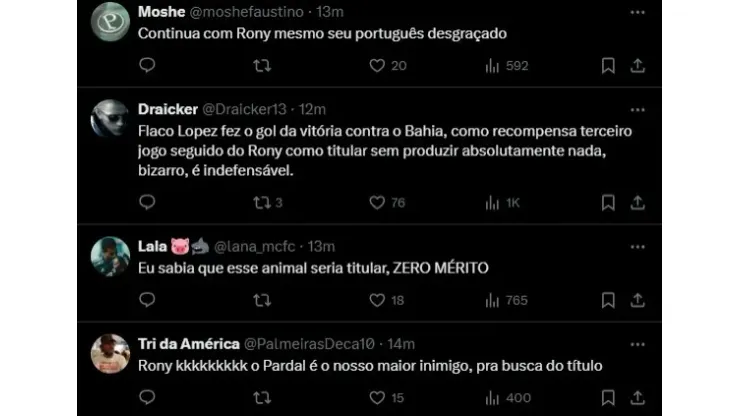
Task: Click Draicker's profile avatar
Action: 110,119
